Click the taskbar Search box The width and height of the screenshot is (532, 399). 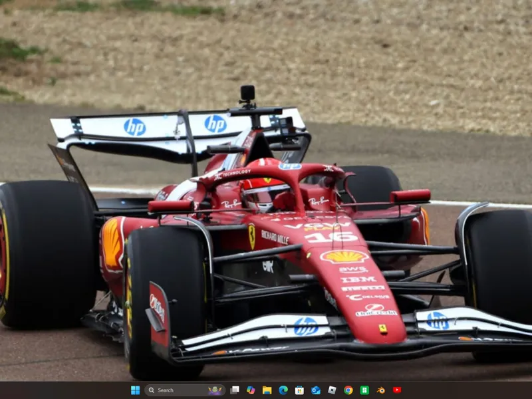click(x=185, y=390)
